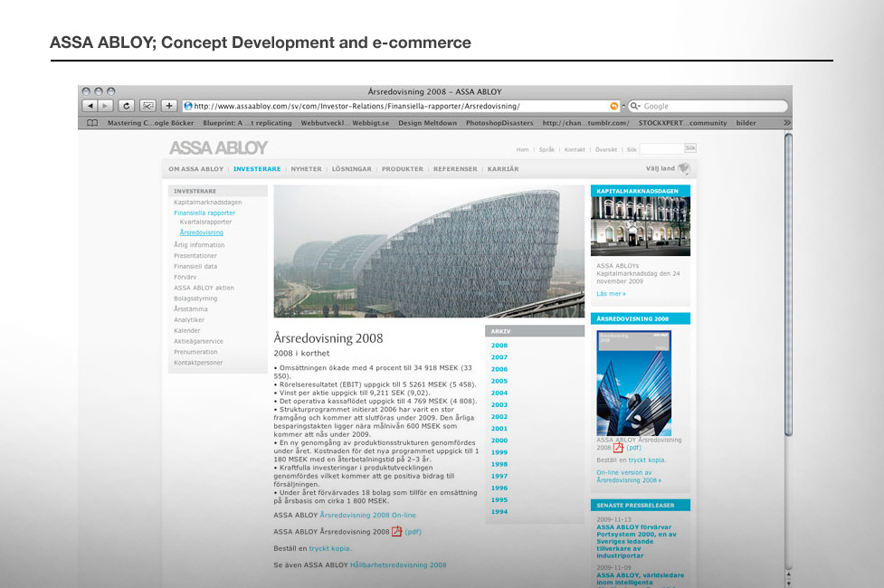Select Finansiell data in the sidebar
Screen dimensions: 884x588
[x=195, y=267]
